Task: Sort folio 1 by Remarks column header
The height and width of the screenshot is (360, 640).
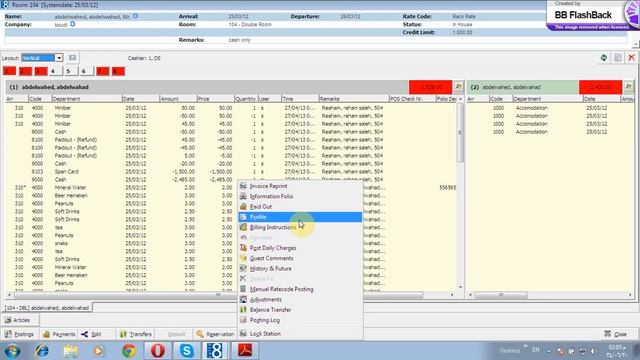Action: tap(353, 99)
